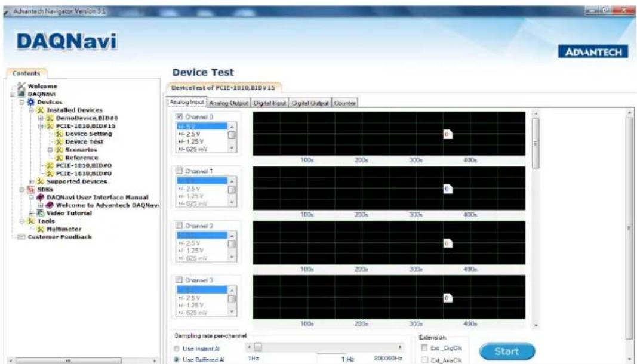Image resolution: width=637 pixels, height=364 pixels.
Task: Click the Channel 3 zero-level marker
Action: click(x=448, y=298)
